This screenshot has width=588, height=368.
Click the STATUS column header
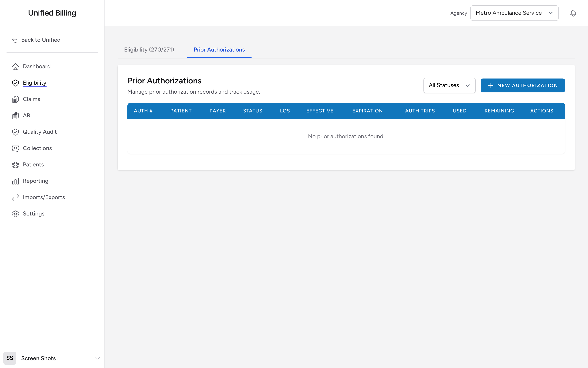pos(253,111)
